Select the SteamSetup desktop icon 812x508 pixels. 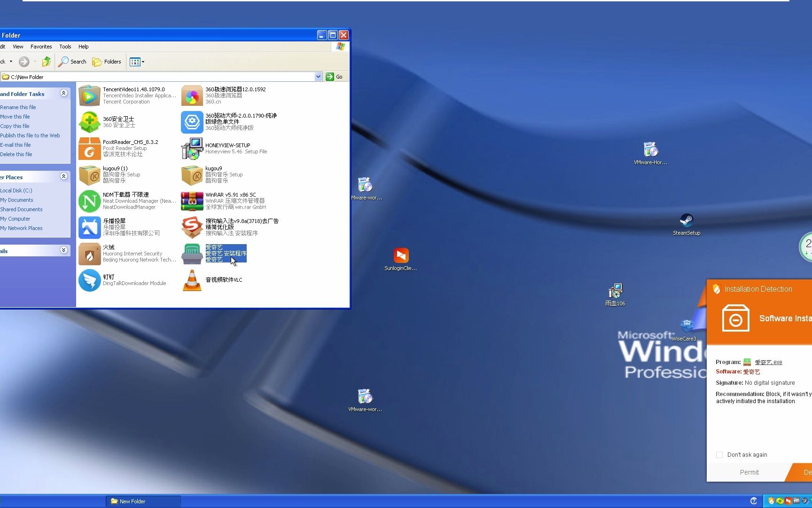(687, 220)
